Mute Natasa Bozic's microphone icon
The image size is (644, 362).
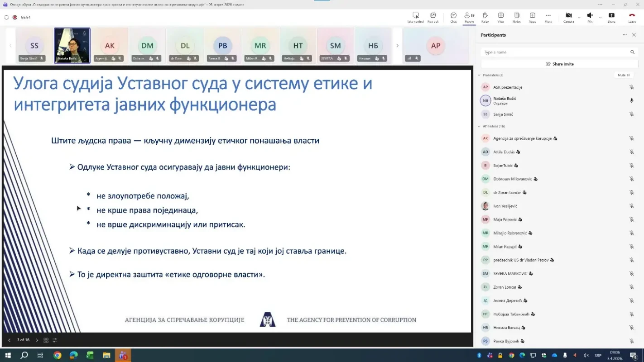[x=632, y=100]
